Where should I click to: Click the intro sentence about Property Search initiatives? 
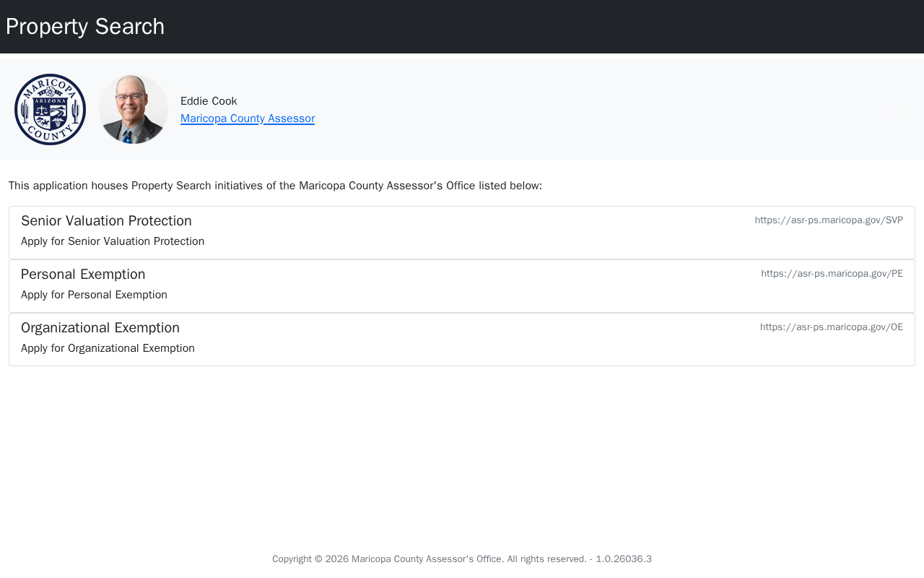click(275, 186)
